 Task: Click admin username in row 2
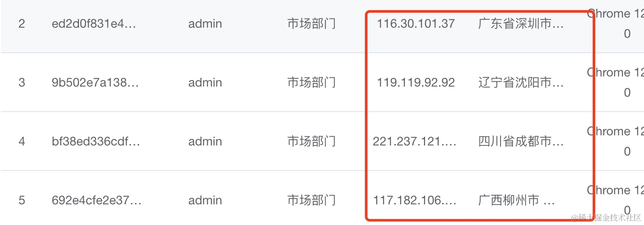point(205,24)
